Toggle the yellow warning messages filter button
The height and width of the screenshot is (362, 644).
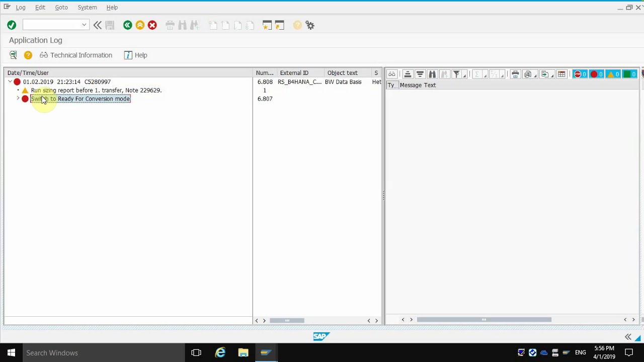613,74
